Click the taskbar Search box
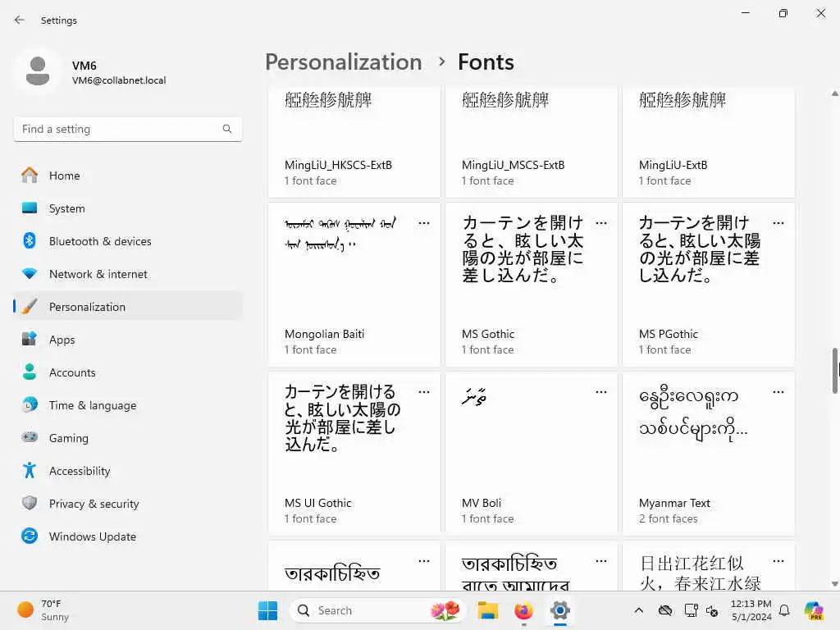 [377, 610]
